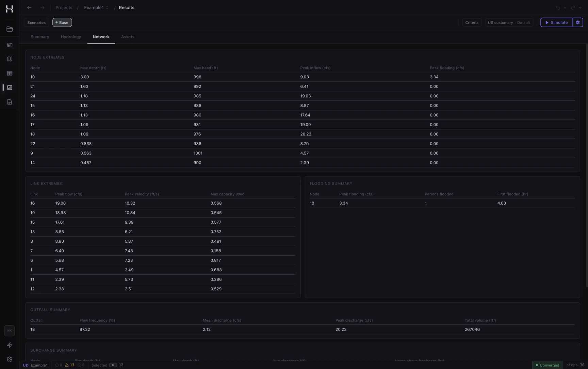588x369 pixels.
Task: Open the Example1 project switcher
Action: point(96,7)
